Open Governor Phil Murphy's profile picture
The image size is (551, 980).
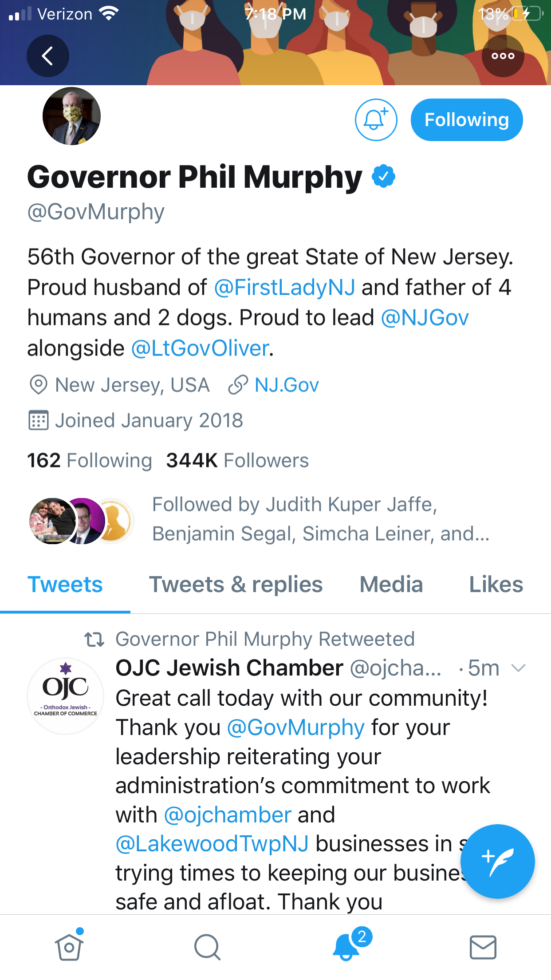(71, 116)
